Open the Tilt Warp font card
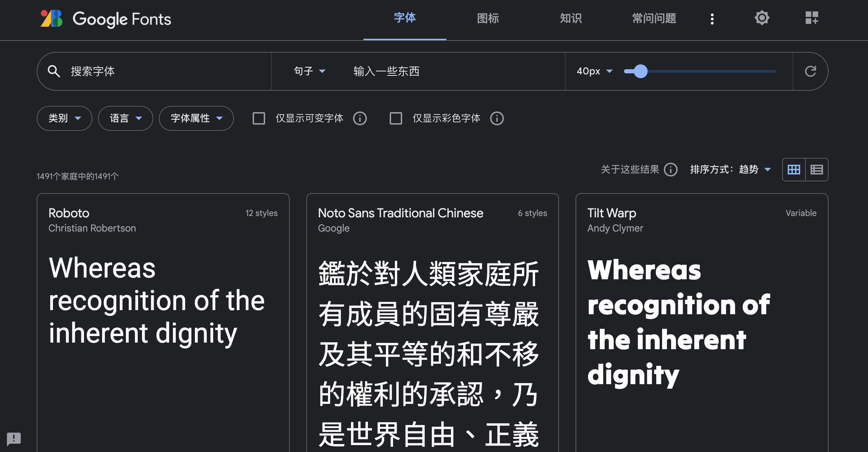 [702, 323]
